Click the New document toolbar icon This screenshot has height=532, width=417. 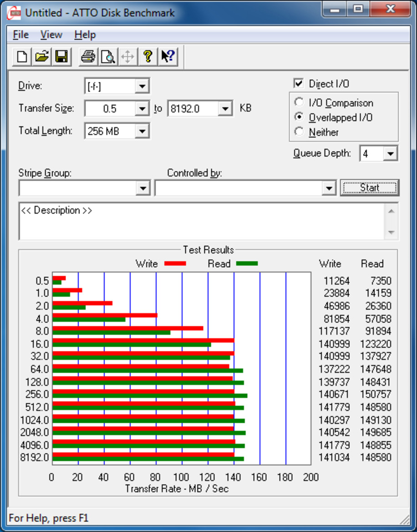(x=22, y=56)
